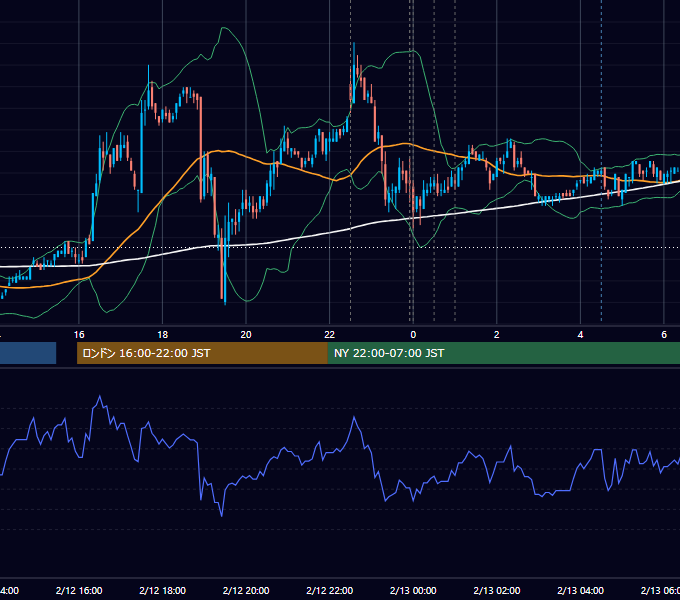Image resolution: width=680 pixels, height=600 pixels.
Task: Click the 2/12 22:00 time label
Action: coord(330,590)
